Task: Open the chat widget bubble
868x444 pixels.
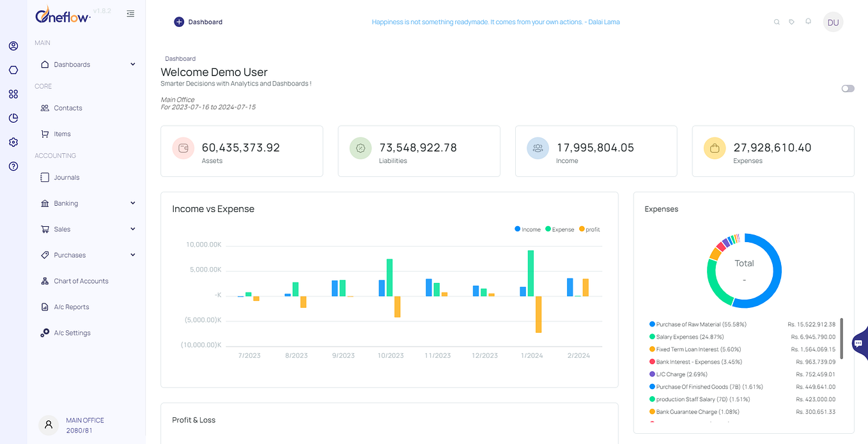Action: pyautogui.click(x=859, y=343)
